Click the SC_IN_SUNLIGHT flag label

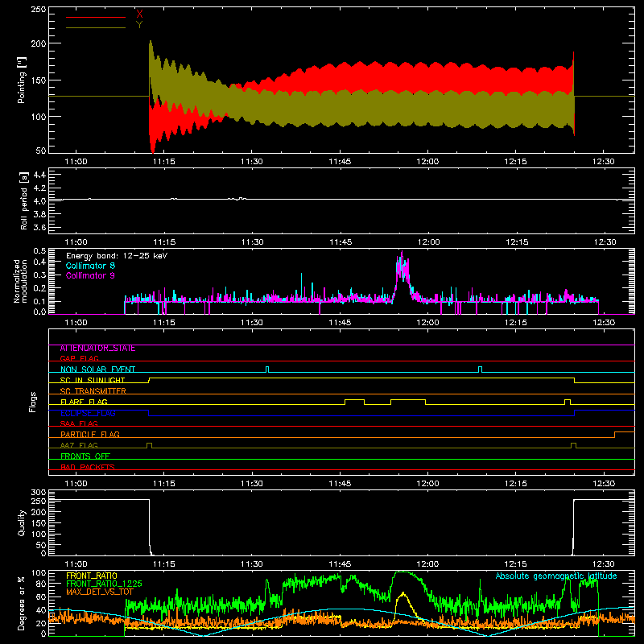click(x=93, y=380)
